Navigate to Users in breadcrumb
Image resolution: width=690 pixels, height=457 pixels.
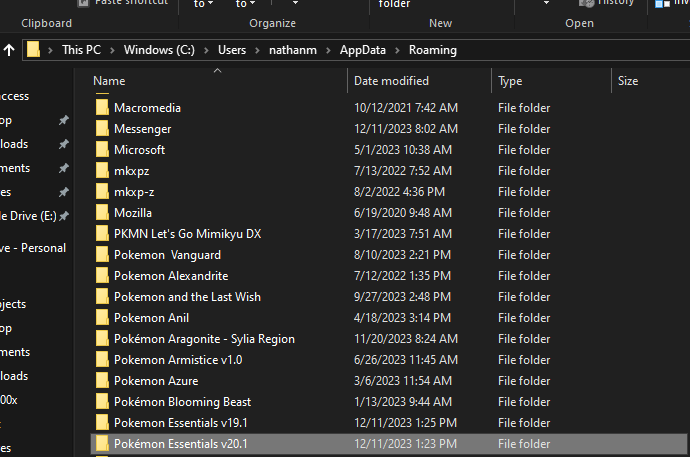232,50
